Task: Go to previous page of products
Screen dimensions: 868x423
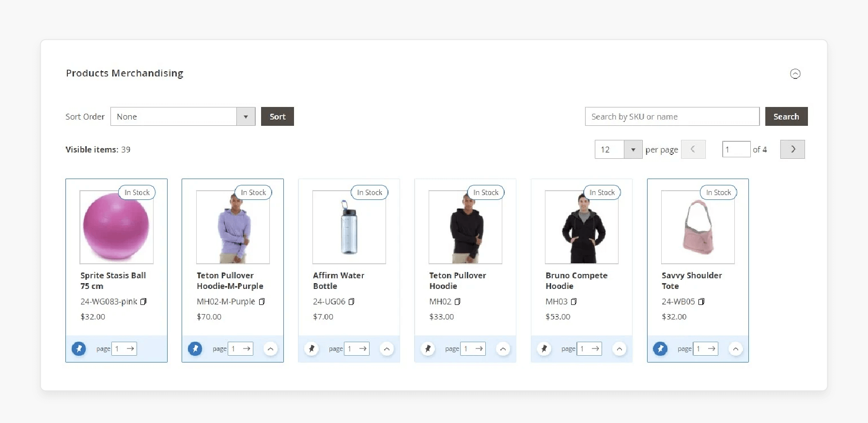Action: [x=693, y=149]
